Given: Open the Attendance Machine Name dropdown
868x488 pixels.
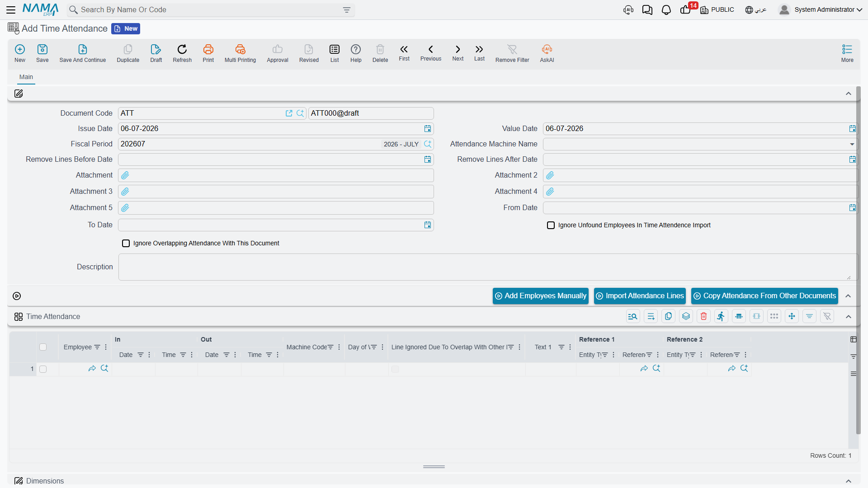Looking at the screenshot, I should (852, 144).
